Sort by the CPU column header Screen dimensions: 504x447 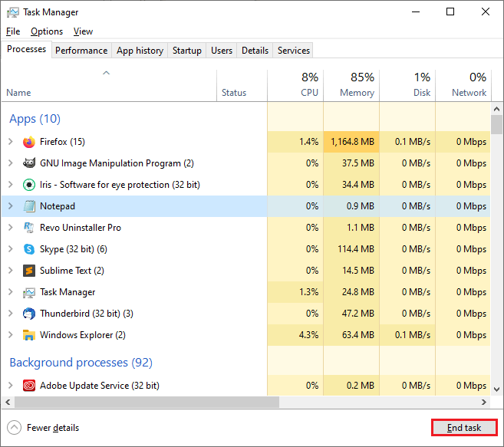click(295, 85)
